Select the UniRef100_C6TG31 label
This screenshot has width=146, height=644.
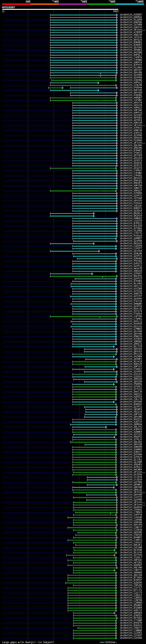(131, 37)
